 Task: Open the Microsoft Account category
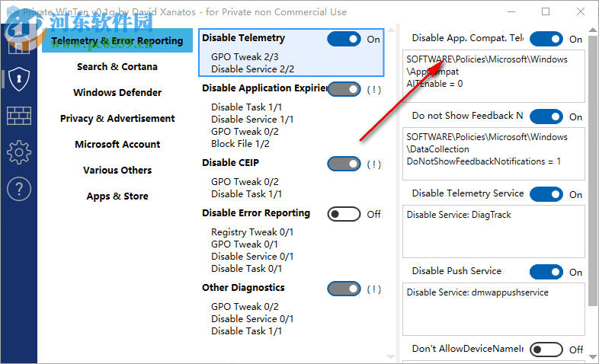(117, 145)
